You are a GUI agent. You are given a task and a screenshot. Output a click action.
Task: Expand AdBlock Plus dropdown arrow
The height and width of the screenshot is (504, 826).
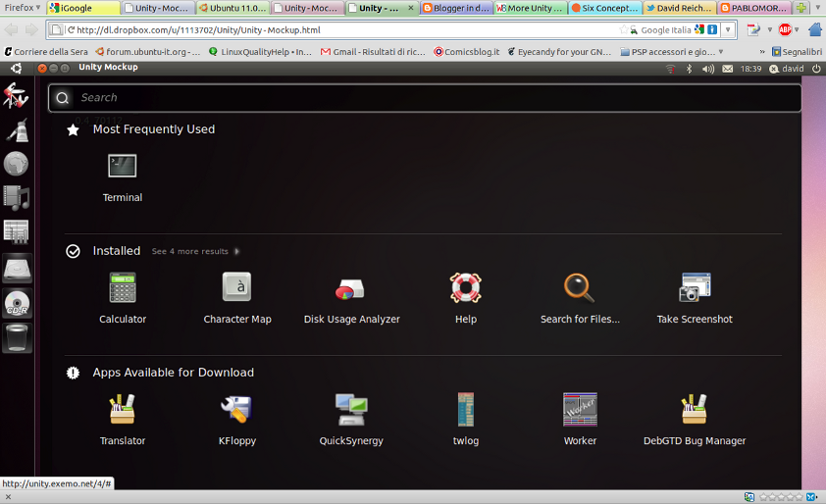[797, 30]
